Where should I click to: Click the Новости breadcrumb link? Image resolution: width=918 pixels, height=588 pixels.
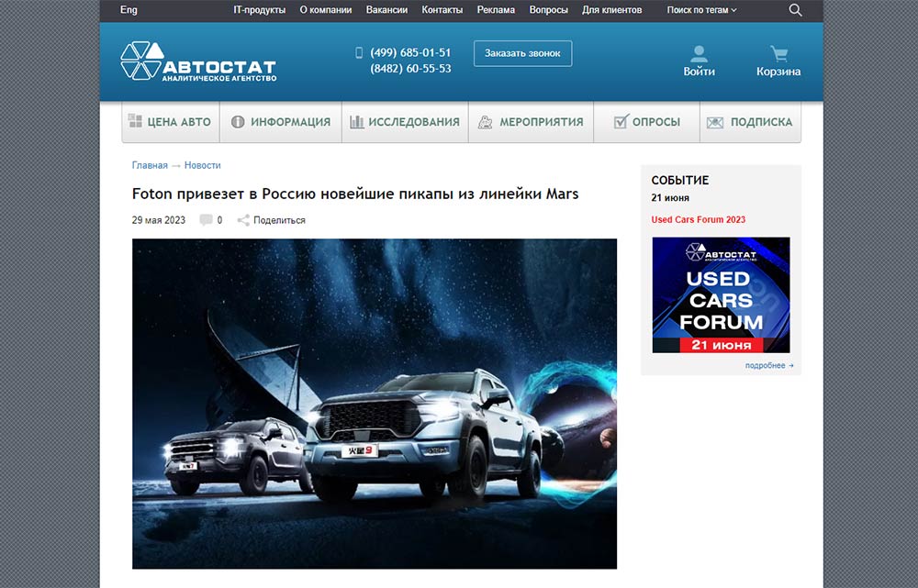click(203, 166)
